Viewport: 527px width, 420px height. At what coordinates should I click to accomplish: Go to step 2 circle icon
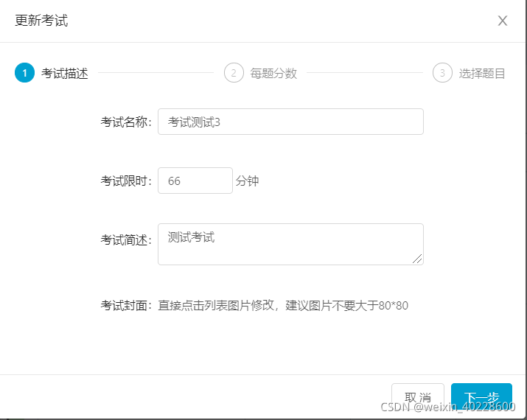tap(234, 72)
